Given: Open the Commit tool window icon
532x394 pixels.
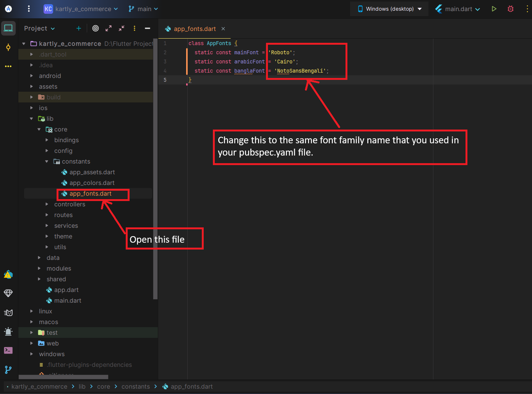Looking at the screenshot, I should (x=8, y=47).
